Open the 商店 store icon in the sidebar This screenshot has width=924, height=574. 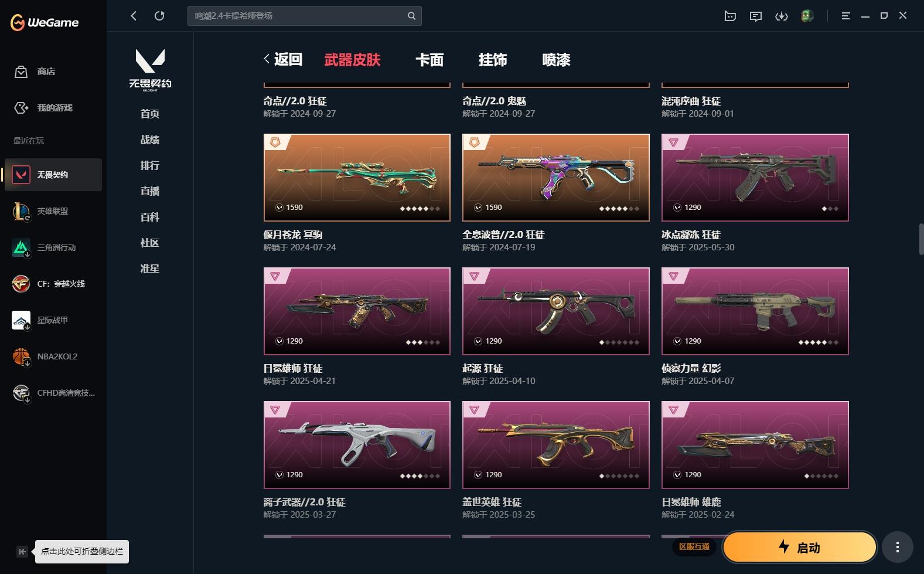tap(21, 72)
